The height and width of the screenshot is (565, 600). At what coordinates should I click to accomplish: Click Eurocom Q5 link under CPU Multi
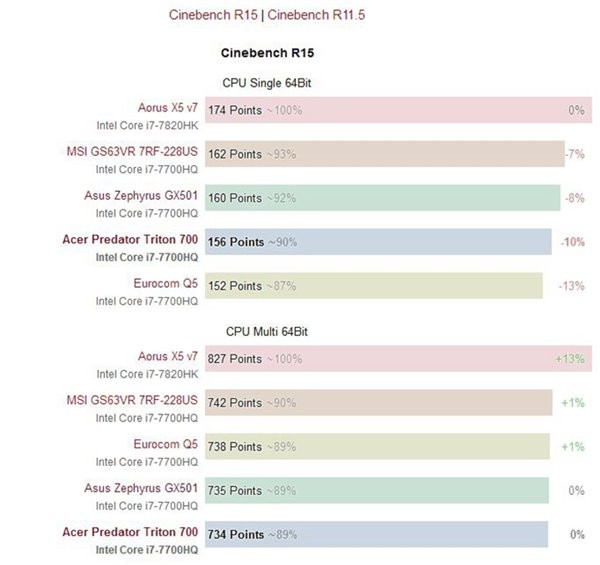[x=166, y=444]
